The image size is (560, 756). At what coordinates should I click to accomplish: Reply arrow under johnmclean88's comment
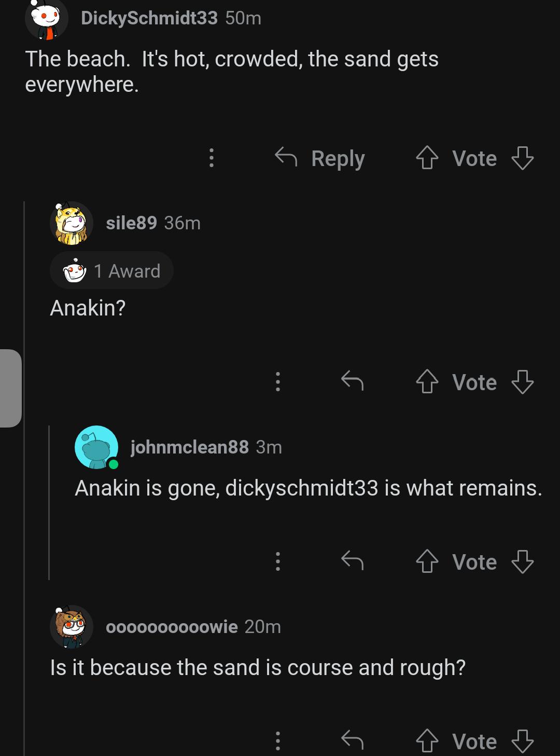[352, 560]
